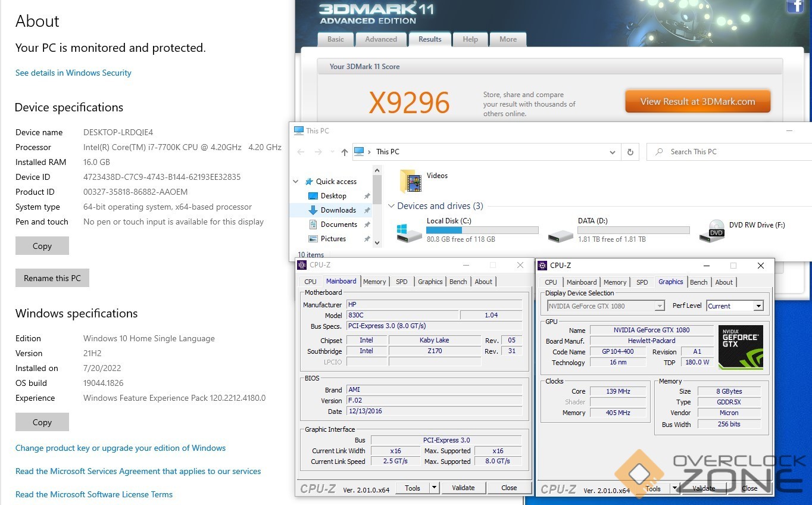
Task: Click the Rename this PC button
Action: click(52, 278)
